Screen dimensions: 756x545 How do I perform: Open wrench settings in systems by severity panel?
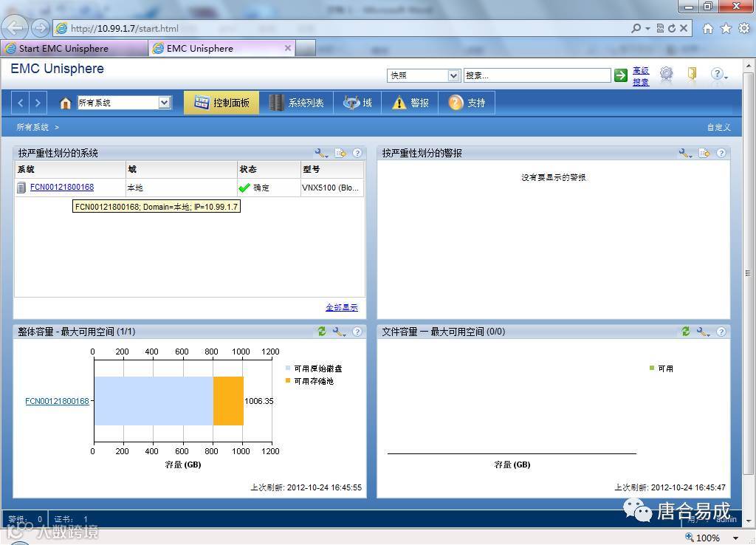(321, 154)
